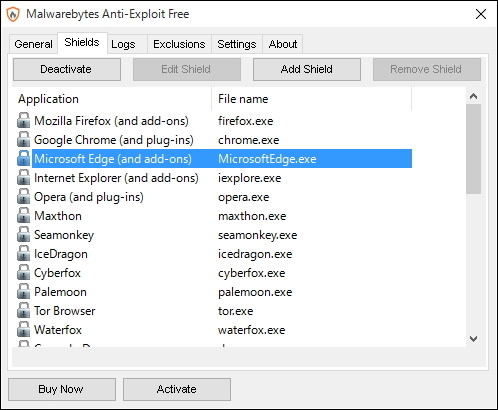Click the lock icon beside Seamonkey
This screenshot has height=410, width=498.
(x=23, y=234)
